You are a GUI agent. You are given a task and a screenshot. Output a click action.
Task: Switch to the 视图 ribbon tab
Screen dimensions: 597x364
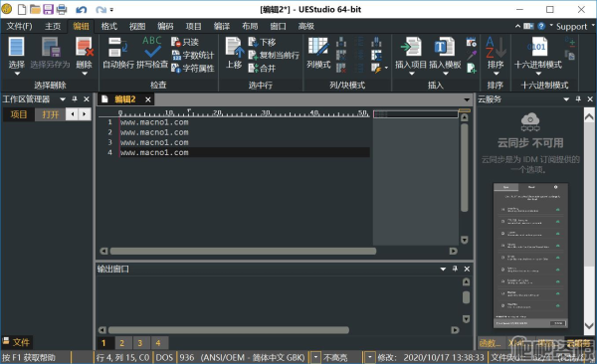pos(137,26)
